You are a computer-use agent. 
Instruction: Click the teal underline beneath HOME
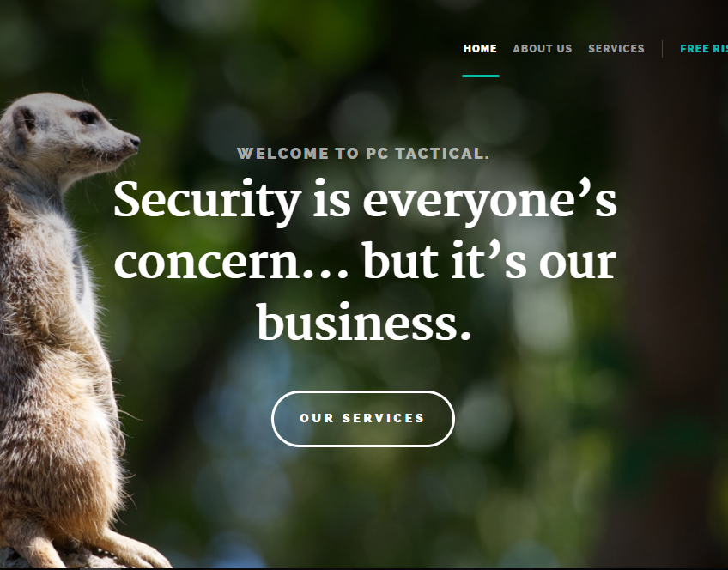point(481,76)
